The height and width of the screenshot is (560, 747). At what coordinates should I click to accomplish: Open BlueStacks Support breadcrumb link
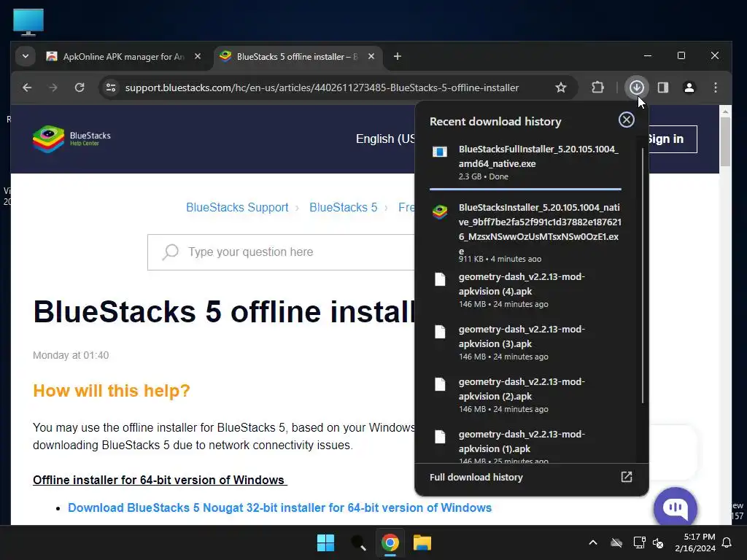(x=237, y=208)
